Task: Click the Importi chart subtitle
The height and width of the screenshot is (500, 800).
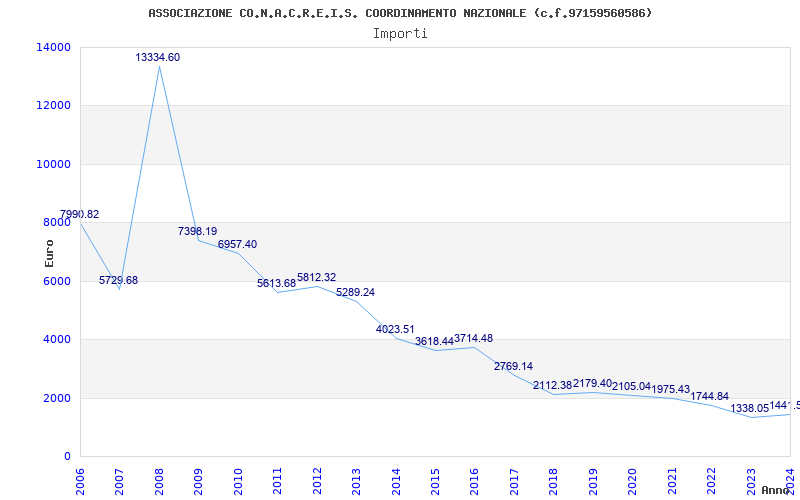Action: (x=400, y=34)
